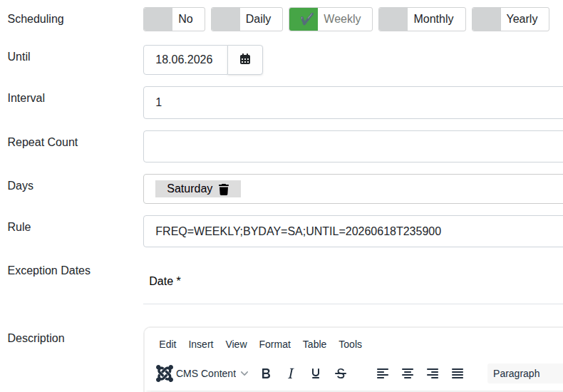This screenshot has width=563, height=392.
Task: Set scheduling to No
Action: 174,19
